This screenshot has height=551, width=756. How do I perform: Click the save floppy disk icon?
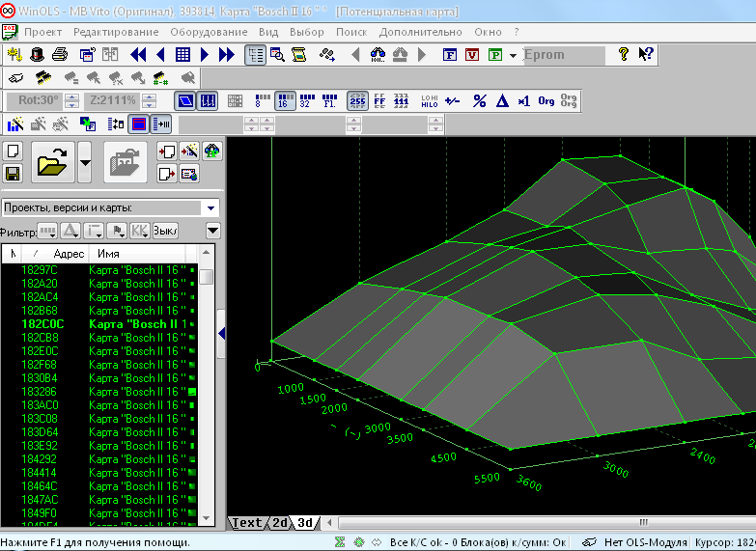pyautogui.click(x=14, y=174)
